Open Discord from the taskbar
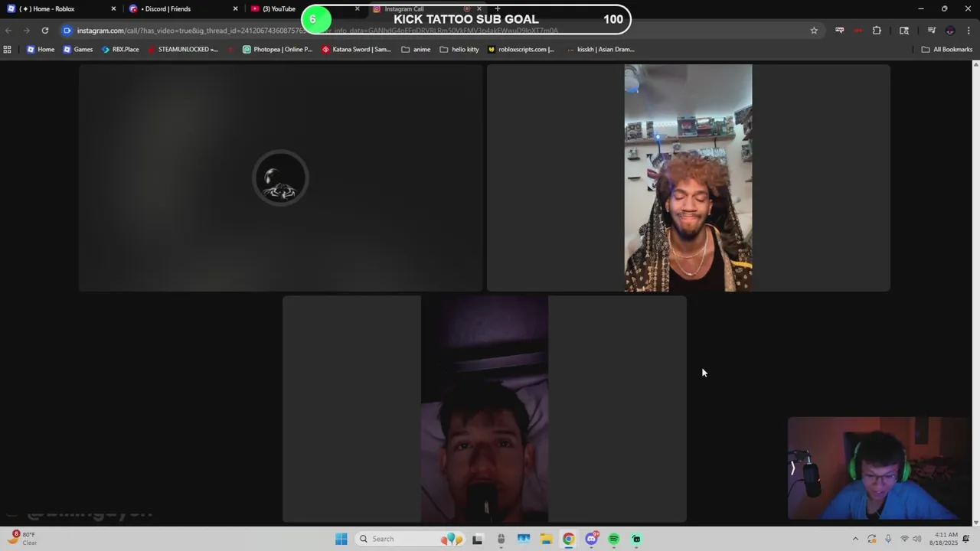 click(591, 539)
